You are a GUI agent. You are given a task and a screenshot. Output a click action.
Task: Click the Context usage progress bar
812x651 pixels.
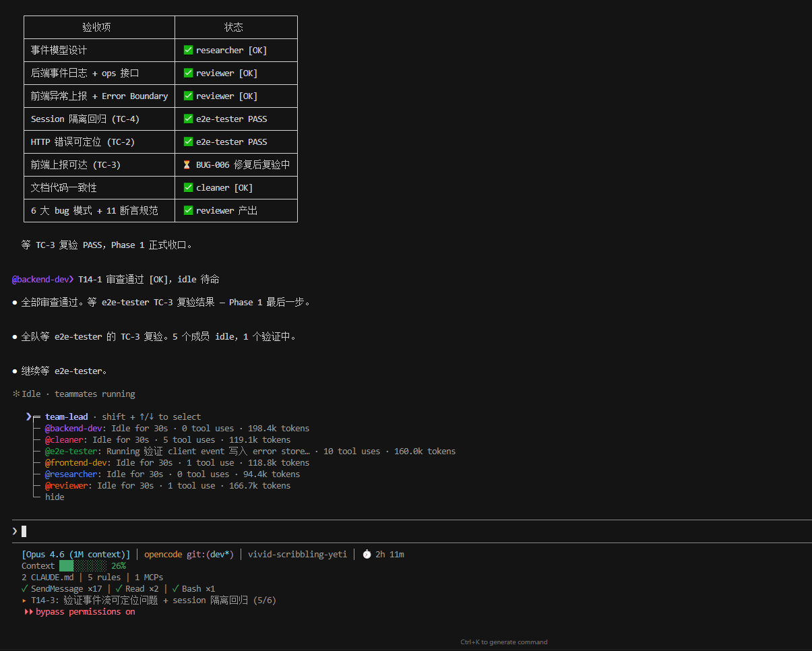point(83,566)
